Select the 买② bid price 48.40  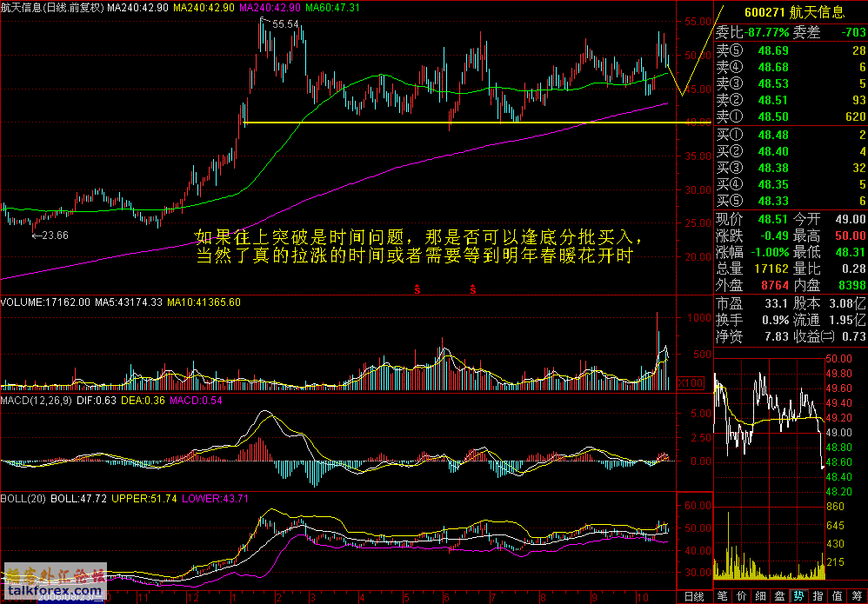tap(773, 151)
